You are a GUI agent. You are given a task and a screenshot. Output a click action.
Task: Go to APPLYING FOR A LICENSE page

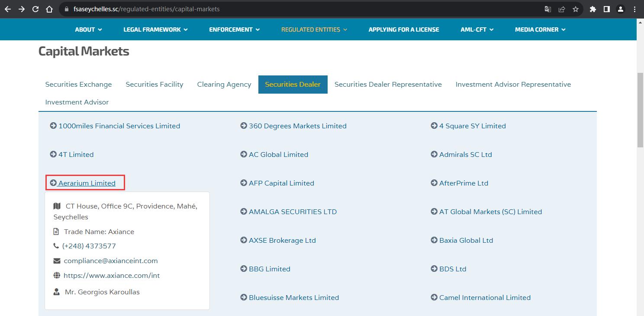pyautogui.click(x=404, y=29)
